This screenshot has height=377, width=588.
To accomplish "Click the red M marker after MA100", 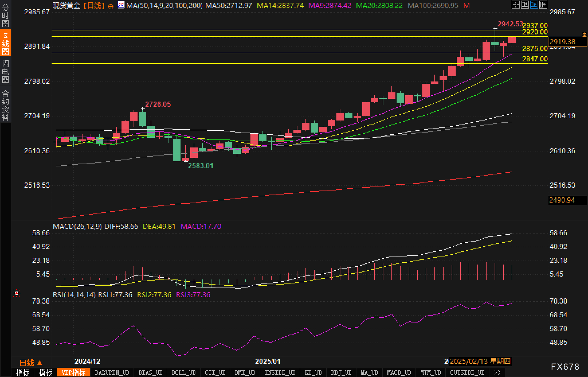I will click(467, 5).
